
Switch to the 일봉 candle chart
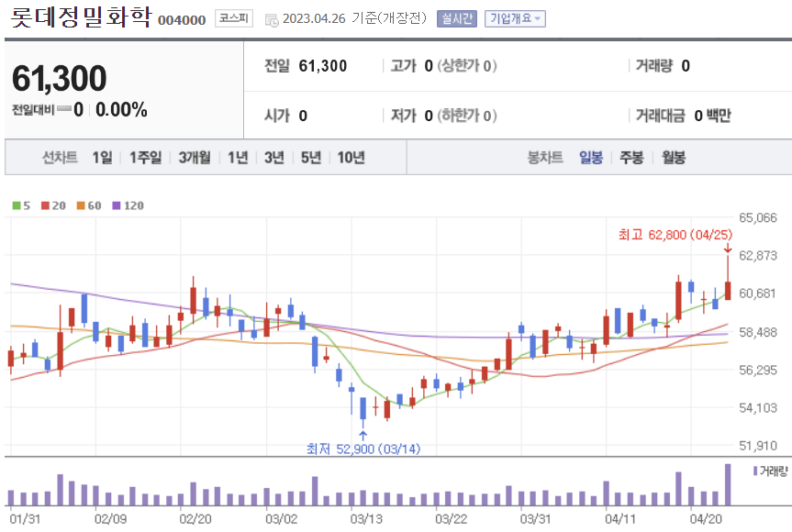[x=591, y=158]
